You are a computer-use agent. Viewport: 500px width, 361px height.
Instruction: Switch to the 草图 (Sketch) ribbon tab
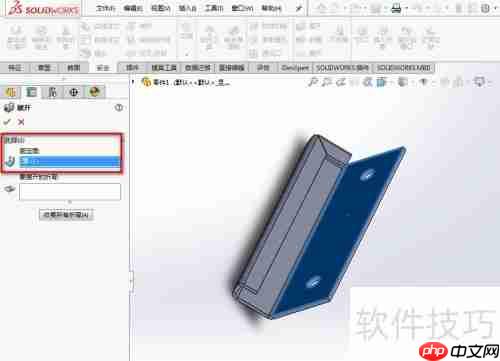click(44, 68)
